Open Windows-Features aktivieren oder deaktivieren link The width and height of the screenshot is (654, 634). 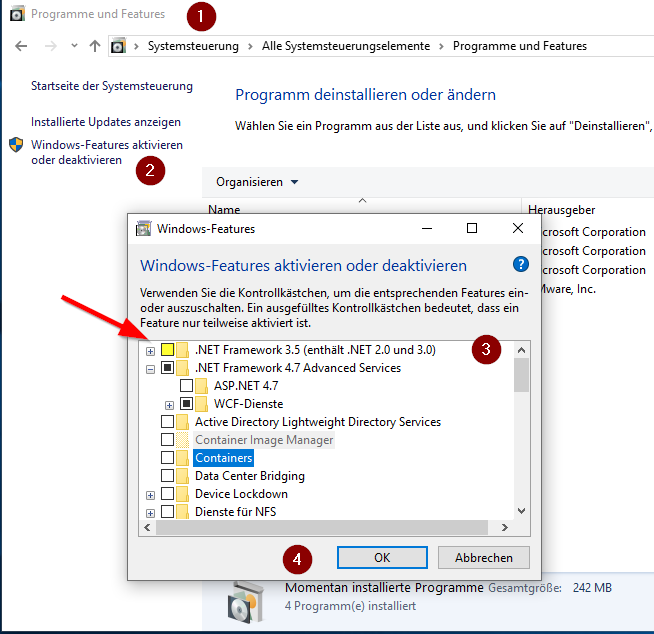coord(107,152)
